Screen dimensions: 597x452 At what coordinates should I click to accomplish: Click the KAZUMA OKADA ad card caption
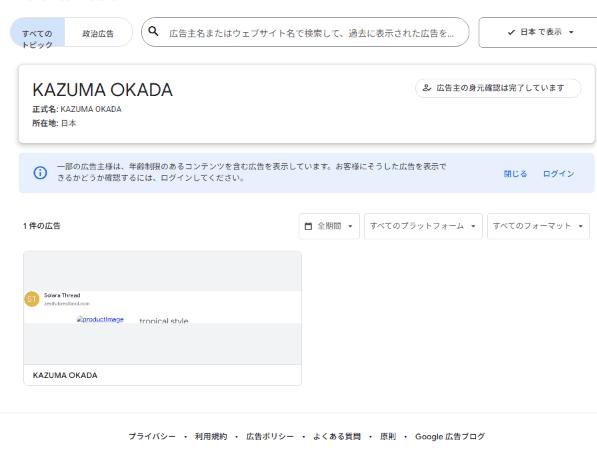point(65,375)
